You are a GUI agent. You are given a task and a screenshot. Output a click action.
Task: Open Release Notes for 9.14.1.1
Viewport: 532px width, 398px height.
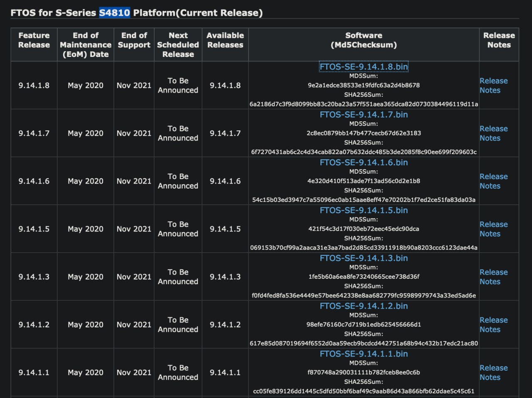click(x=493, y=372)
